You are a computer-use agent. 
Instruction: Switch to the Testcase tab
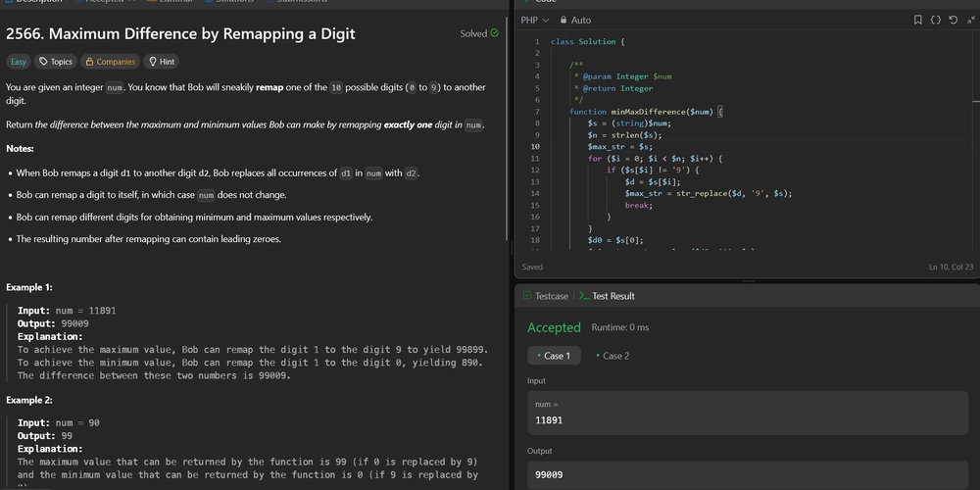click(x=545, y=296)
